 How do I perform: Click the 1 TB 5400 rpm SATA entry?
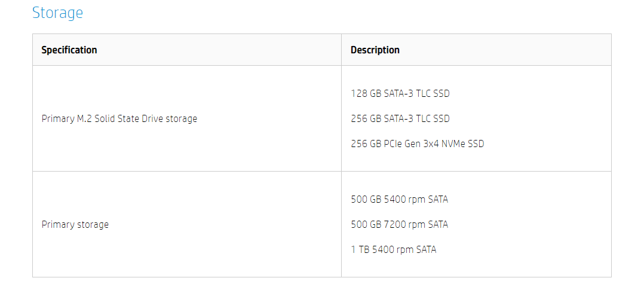[394, 250]
